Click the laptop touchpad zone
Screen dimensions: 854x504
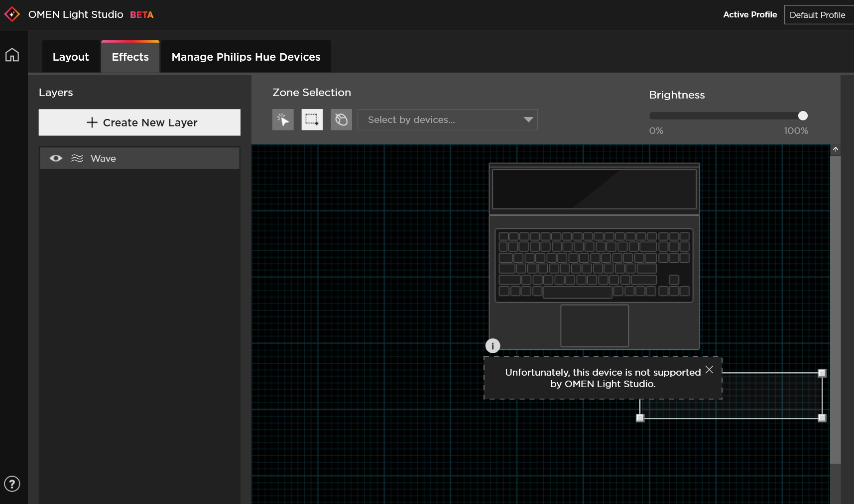point(595,326)
